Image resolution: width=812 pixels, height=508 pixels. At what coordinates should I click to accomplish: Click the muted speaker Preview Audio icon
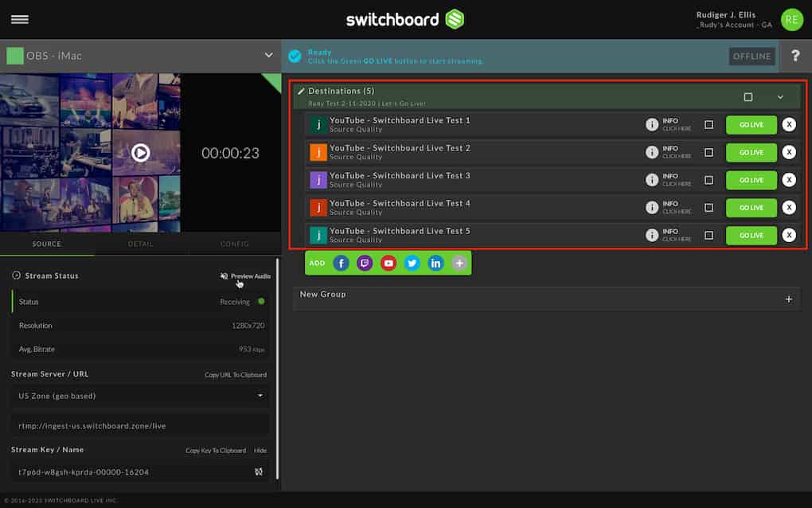(224, 276)
